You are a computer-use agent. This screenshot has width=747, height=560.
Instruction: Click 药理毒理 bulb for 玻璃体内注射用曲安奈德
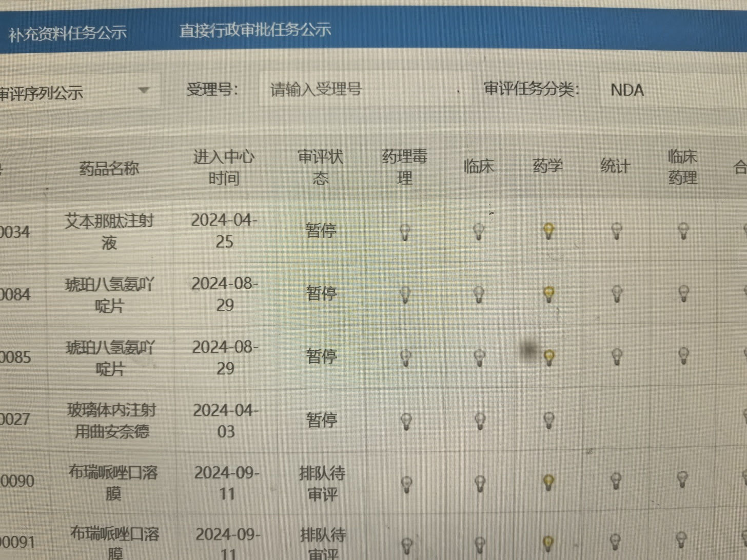pyautogui.click(x=406, y=422)
